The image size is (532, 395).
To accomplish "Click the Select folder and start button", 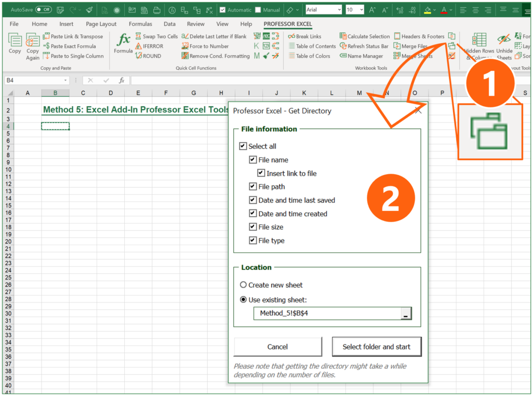I will (x=377, y=347).
